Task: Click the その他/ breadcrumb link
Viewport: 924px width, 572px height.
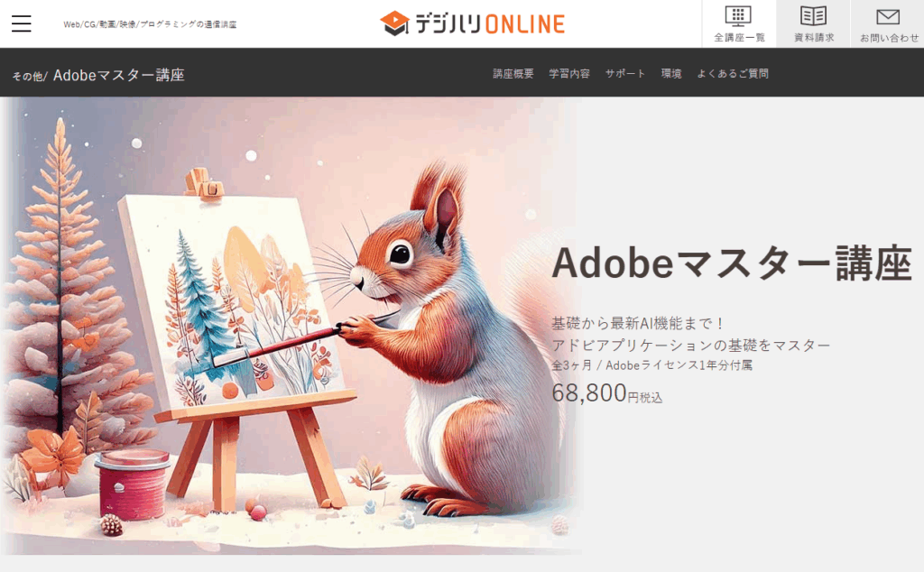Action: (30, 76)
